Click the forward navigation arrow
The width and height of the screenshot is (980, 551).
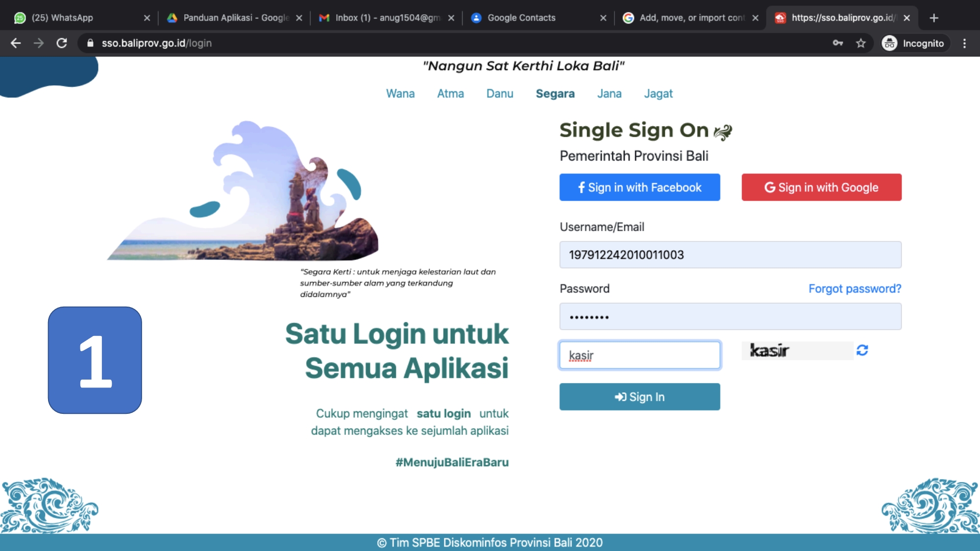click(39, 43)
